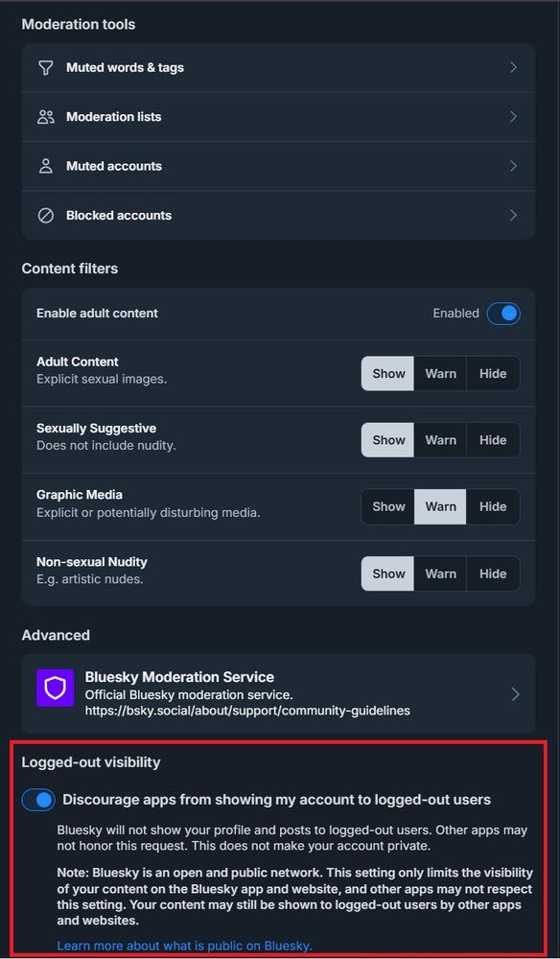The image size is (560, 959).
Task: Toggle the logged-out visibility switch
Action: 38,800
